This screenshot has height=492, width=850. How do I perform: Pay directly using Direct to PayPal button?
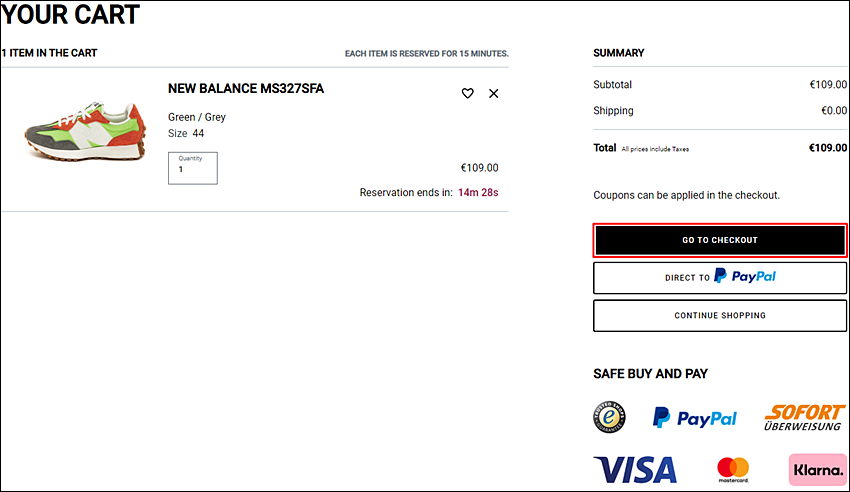pos(719,277)
